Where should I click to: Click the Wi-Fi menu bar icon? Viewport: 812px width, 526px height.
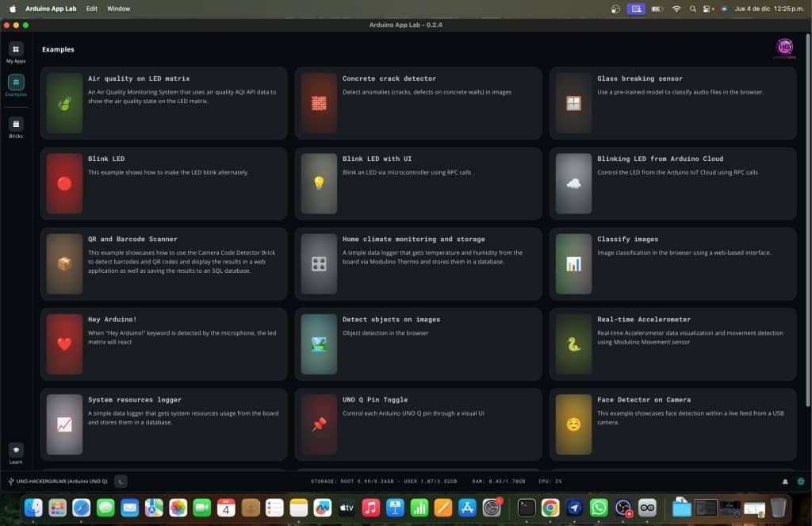(x=676, y=9)
